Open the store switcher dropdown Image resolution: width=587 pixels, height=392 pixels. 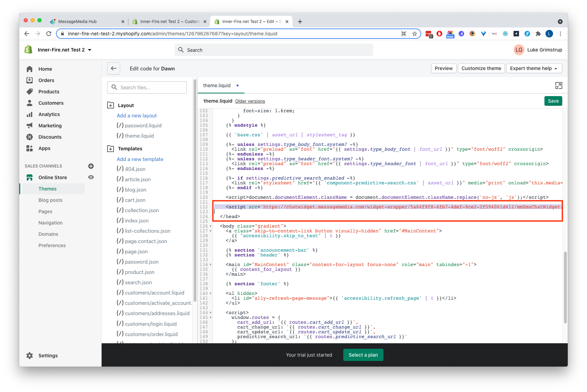(x=64, y=50)
